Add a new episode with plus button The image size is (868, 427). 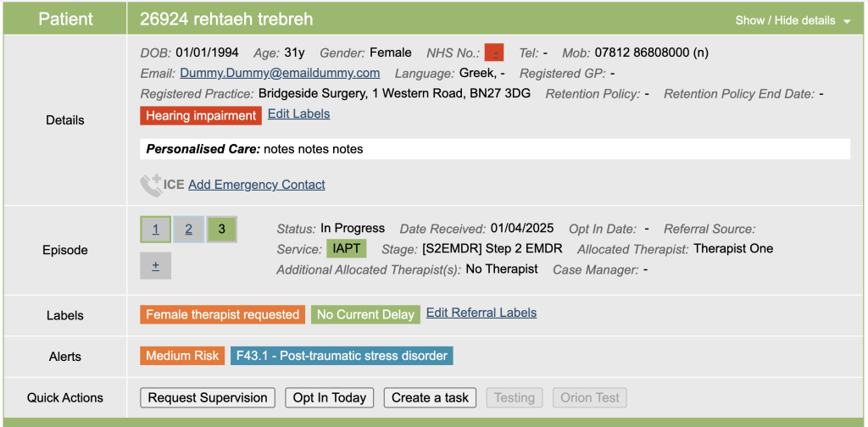(155, 265)
